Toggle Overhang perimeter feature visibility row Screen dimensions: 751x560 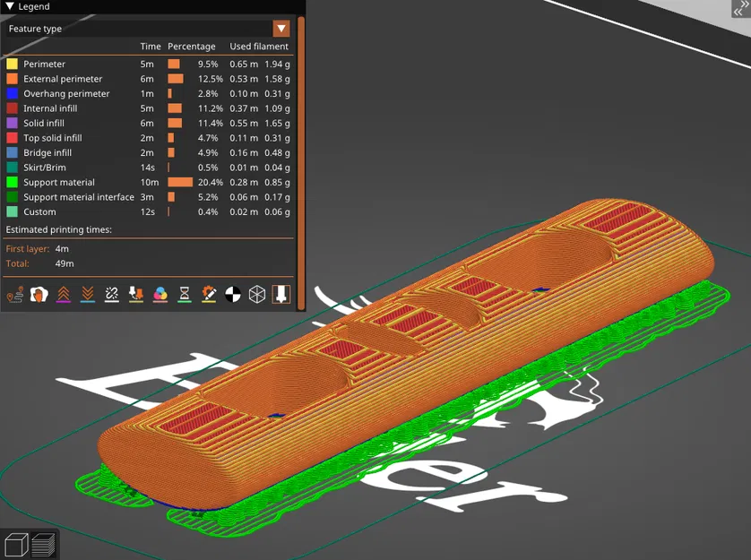pyautogui.click(x=148, y=93)
